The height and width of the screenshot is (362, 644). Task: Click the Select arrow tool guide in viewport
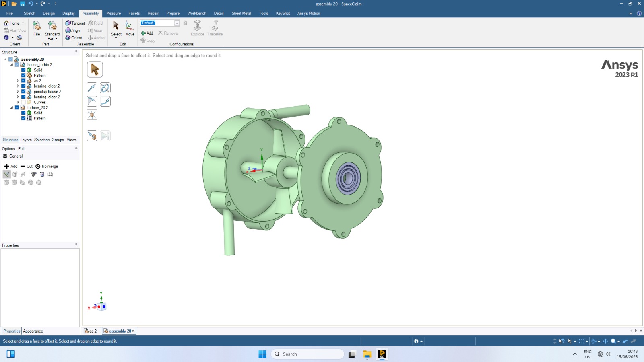[95, 70]
